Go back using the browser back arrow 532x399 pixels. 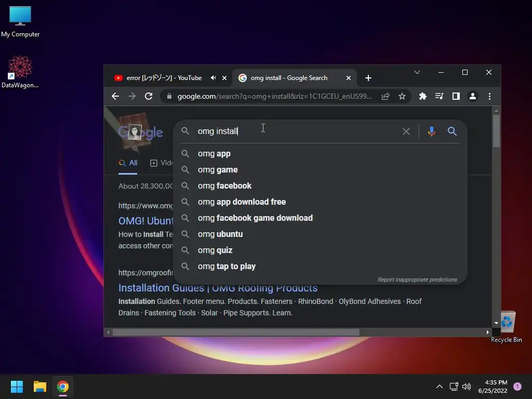[115, 96]
